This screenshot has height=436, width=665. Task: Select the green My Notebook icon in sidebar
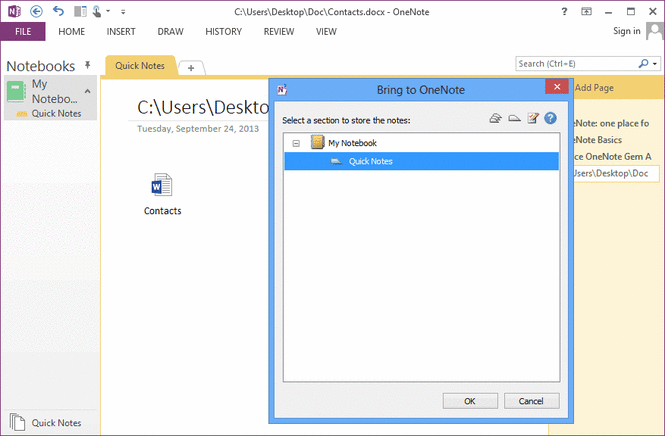pos(16,92)
